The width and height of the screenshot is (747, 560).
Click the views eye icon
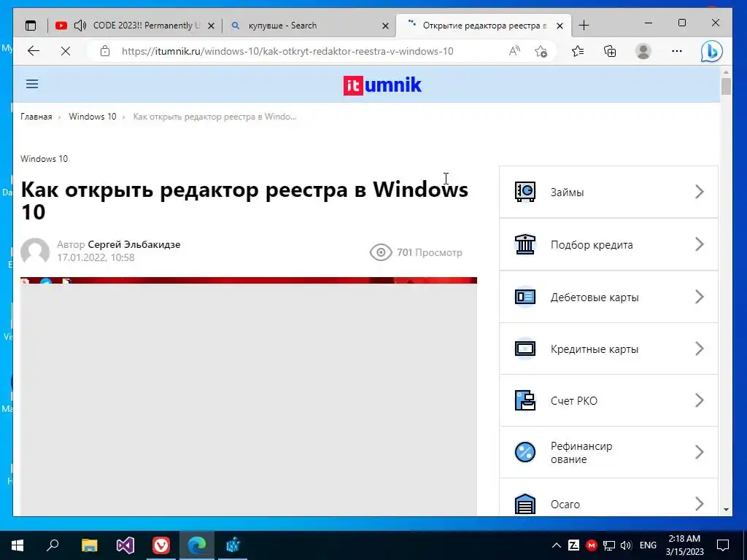(x=381, y=252)
